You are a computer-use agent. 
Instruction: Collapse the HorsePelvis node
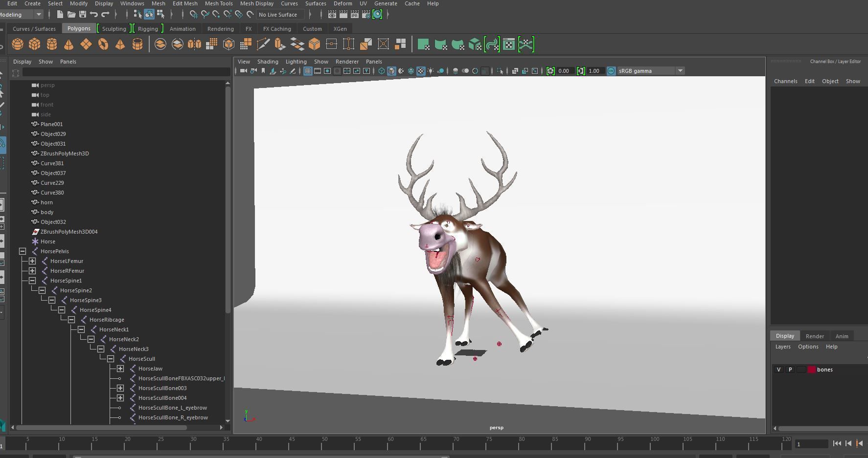click(23, 251)
